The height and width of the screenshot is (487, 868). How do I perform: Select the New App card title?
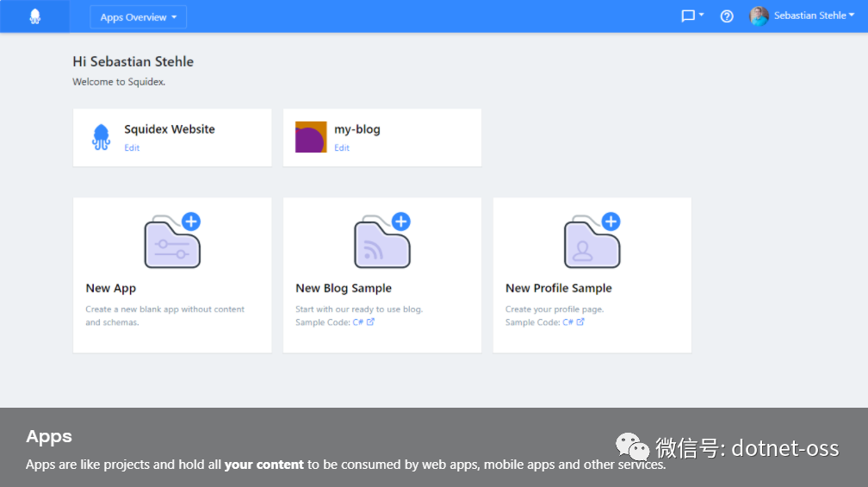pos(111,288)
